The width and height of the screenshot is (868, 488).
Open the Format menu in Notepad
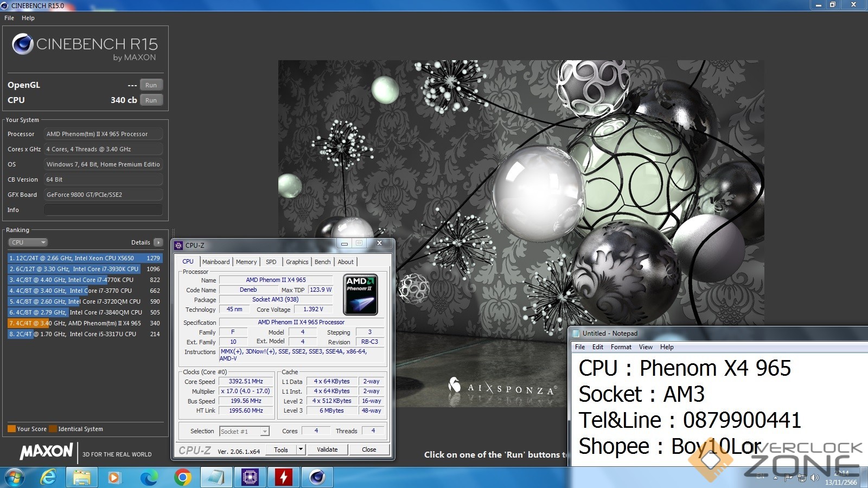tap(621, 347)
